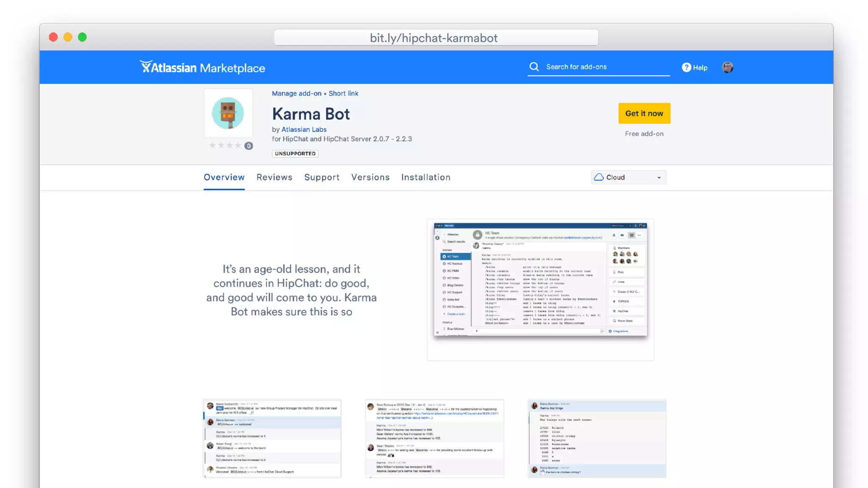Viewport: 868px width, 488px height.
Task: Focus the Search for add-ons field
Action: click(x=598, y=67)
